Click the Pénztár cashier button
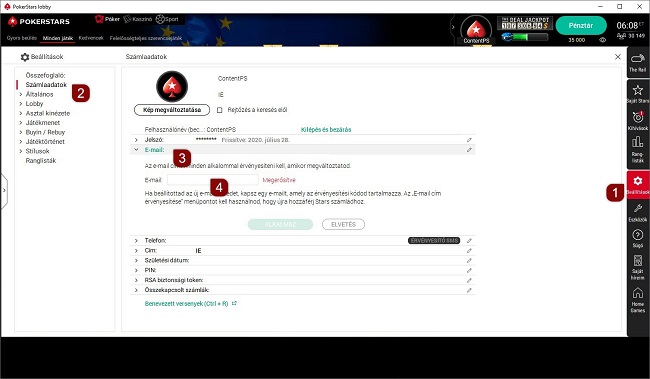Viewport: 650px width, 379px height. pyautogui.click(x=581, y=26)
